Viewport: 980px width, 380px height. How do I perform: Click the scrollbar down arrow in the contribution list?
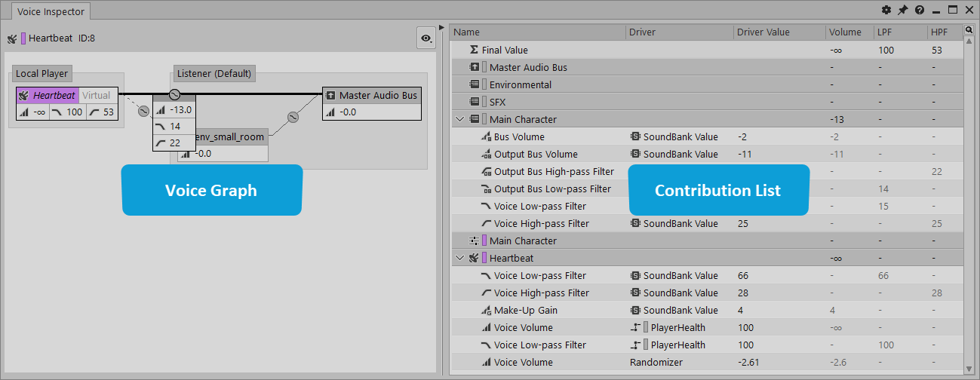pos(969,368)
